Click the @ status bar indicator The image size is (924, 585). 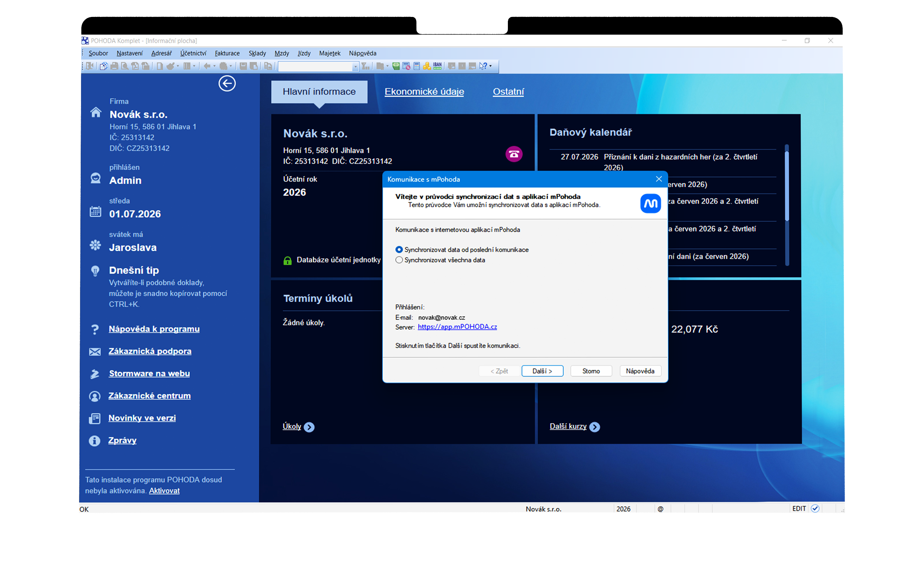[660, 508]
